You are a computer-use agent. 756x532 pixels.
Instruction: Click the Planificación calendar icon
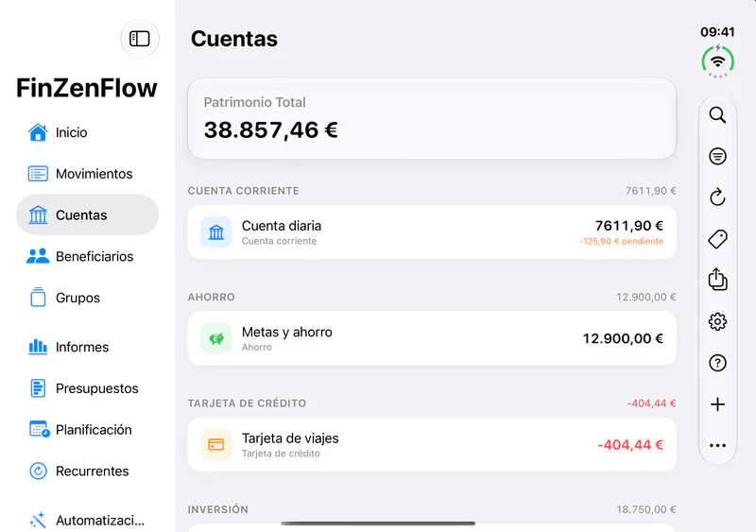pyautogui.click(x=39, y=429)
